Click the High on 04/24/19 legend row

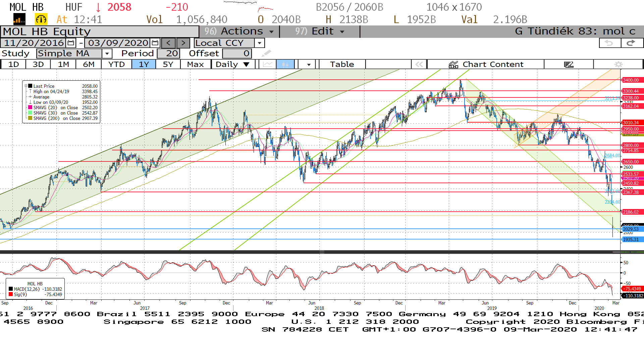tap(63, 91)
